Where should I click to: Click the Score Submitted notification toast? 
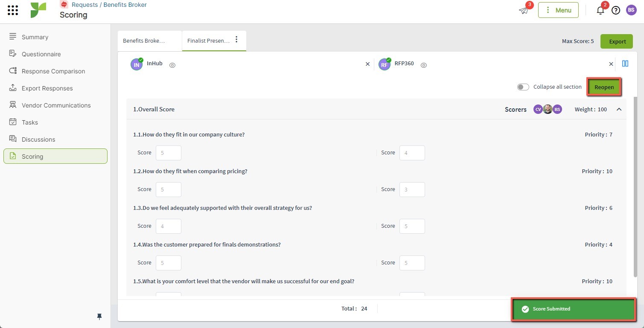click(x=574, y=309)
